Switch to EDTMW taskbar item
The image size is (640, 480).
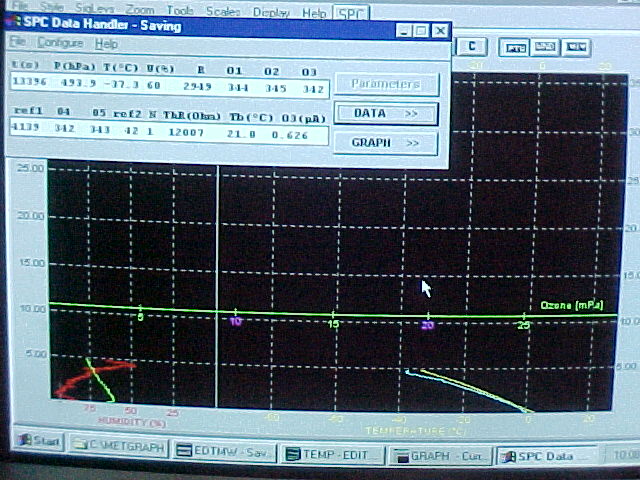(x=224, y=451)
